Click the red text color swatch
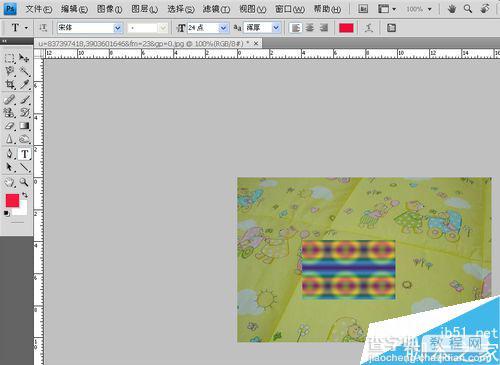The image size is (500, 365). 346,28
